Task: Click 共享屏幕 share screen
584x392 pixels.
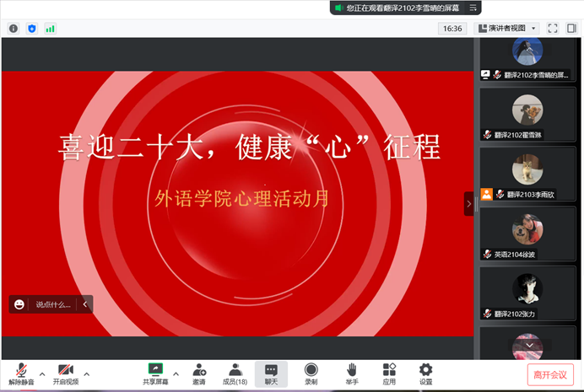Action: tap(155, 373)
